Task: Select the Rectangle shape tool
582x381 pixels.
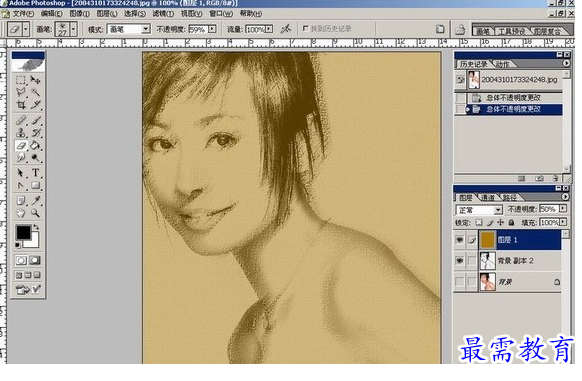Action: [x=35, y=185]
